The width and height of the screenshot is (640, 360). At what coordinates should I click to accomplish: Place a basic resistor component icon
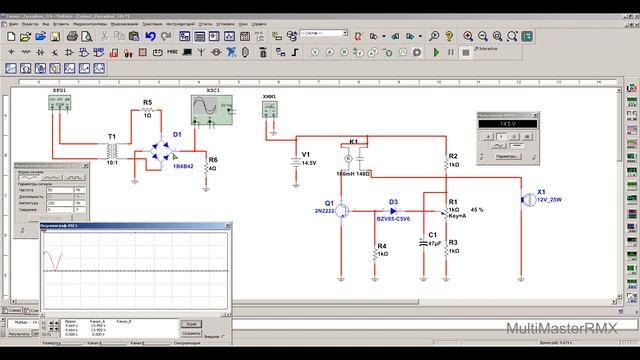pos(25,52)
